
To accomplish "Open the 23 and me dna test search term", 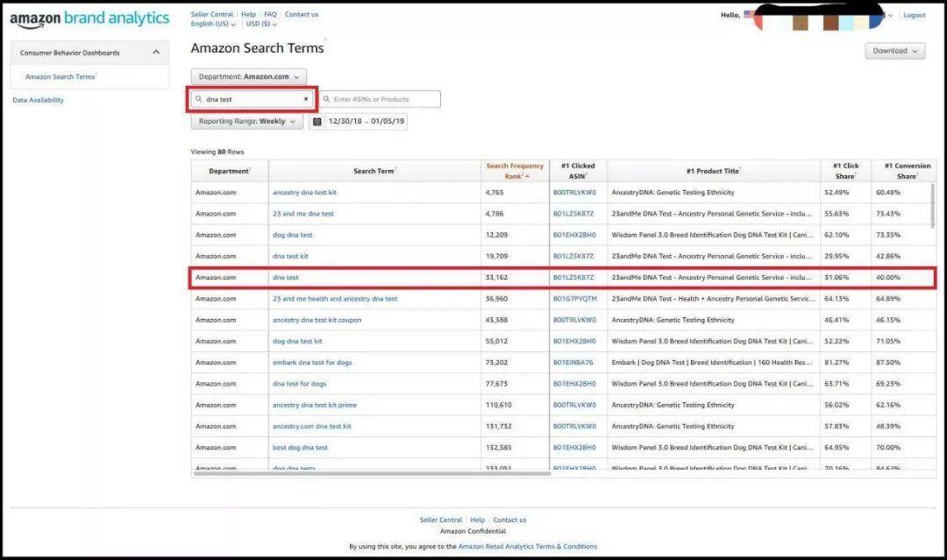I will point(303,214).
